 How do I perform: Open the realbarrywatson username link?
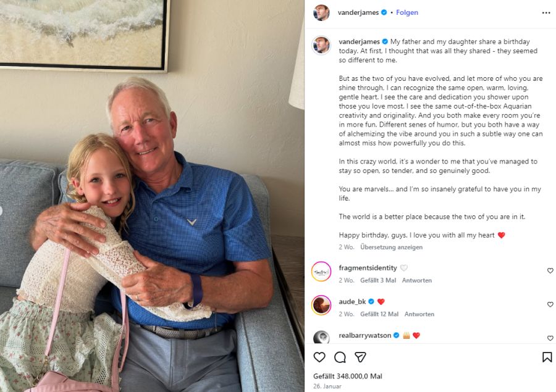point(364,335)
